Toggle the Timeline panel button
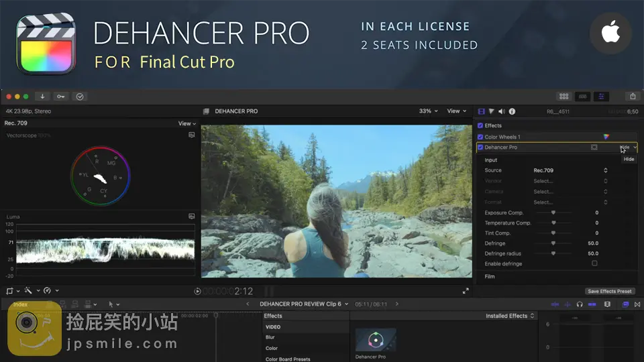Image resolution: width=644 pixels, height=362 pixels. click(x=582, y=97)
